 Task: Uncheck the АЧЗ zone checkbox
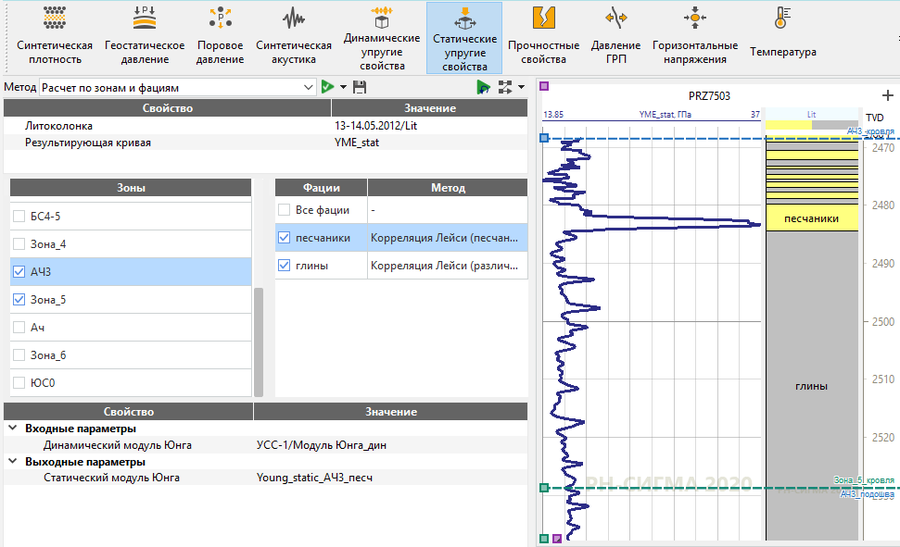click(18, 272)
